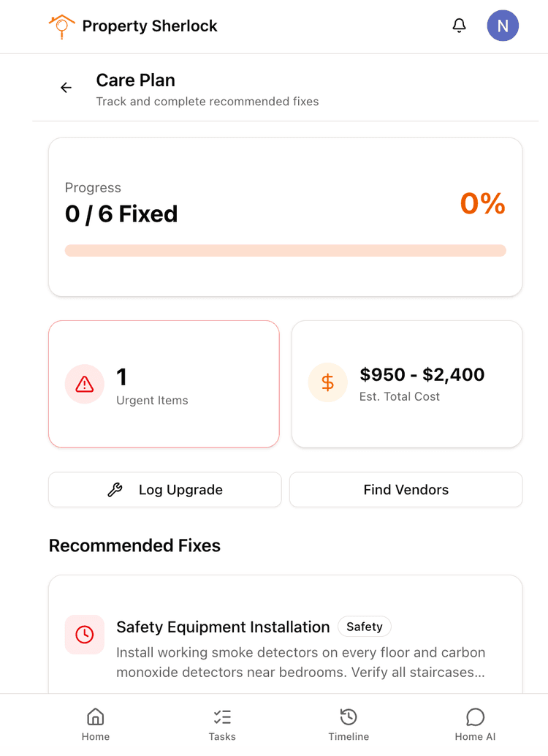Image resolution: width=548 pixels, height=756 pixels.
Task: Click the Urgent Items card
Action: click(x=164, y=383)
